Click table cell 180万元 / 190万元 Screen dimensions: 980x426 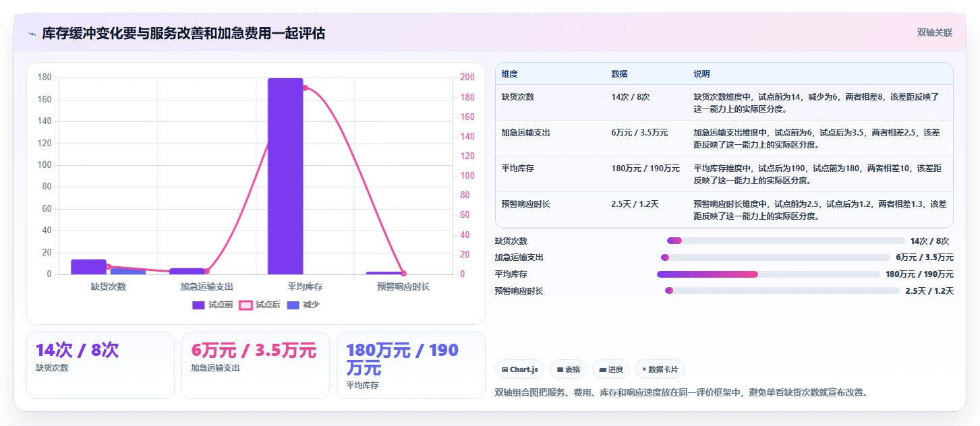tap(645, 169)
